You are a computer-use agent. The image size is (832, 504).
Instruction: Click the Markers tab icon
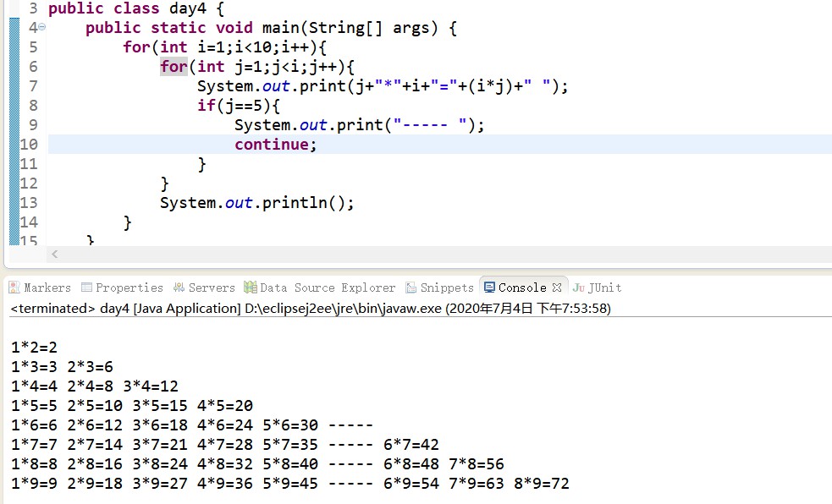14,288
